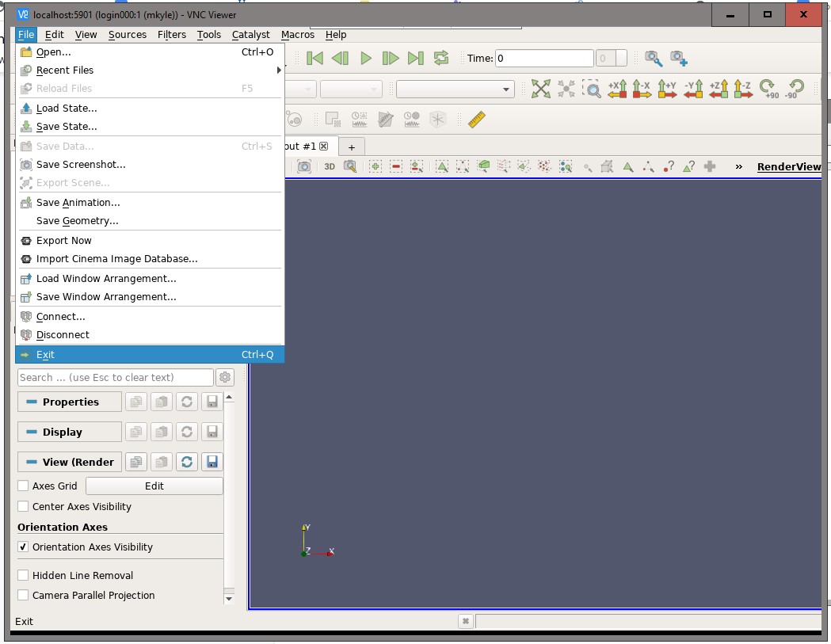Click the Reset Camera icon

coord(540,89)
